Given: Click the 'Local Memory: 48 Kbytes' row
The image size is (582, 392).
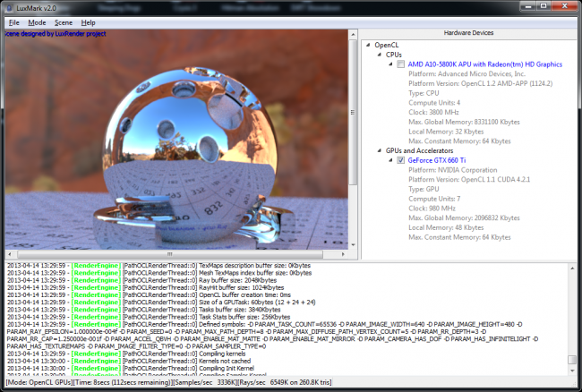Looking at the screenshot, I should [446, 227].
